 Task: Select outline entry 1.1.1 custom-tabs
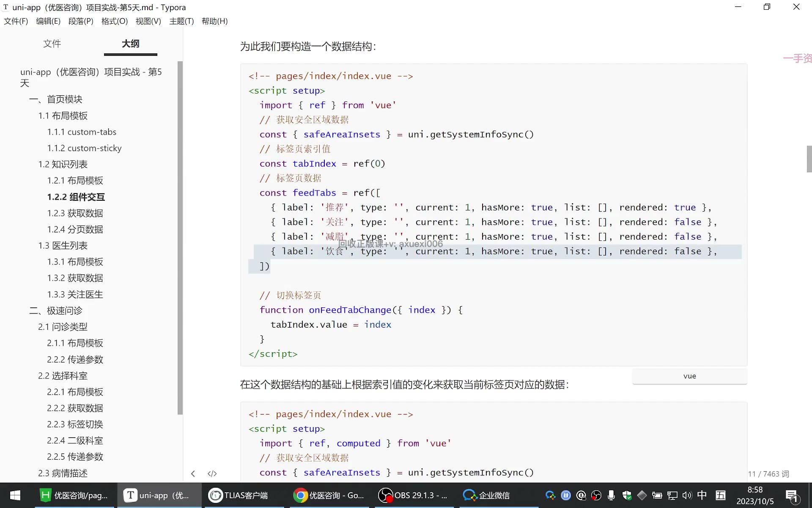coord(82,132)
